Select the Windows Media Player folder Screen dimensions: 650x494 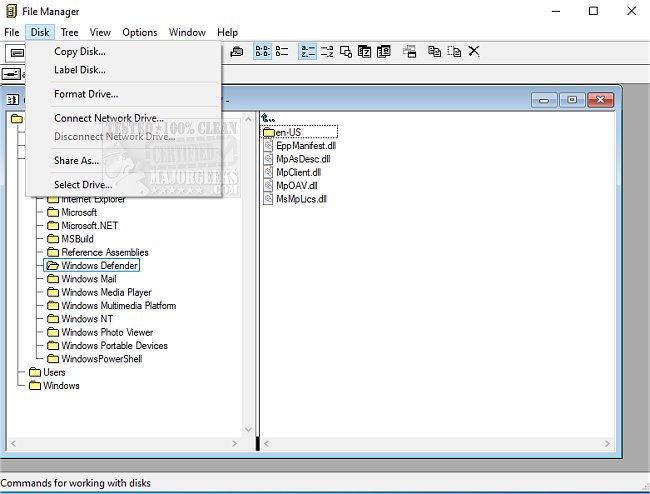104,292
